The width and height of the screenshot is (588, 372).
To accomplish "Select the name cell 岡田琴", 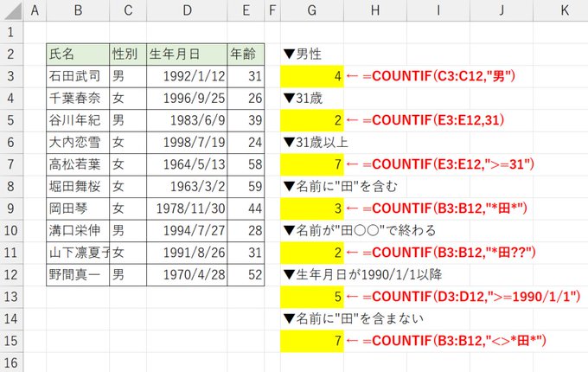I will click(78, 208).
